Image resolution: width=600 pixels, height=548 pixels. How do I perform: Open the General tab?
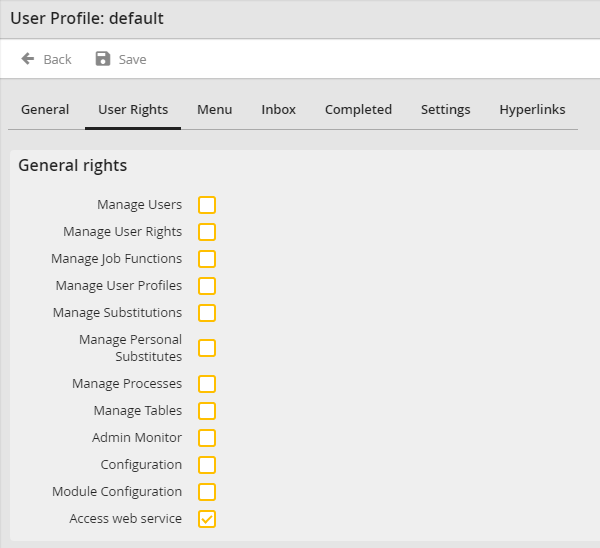pos(45,109)
